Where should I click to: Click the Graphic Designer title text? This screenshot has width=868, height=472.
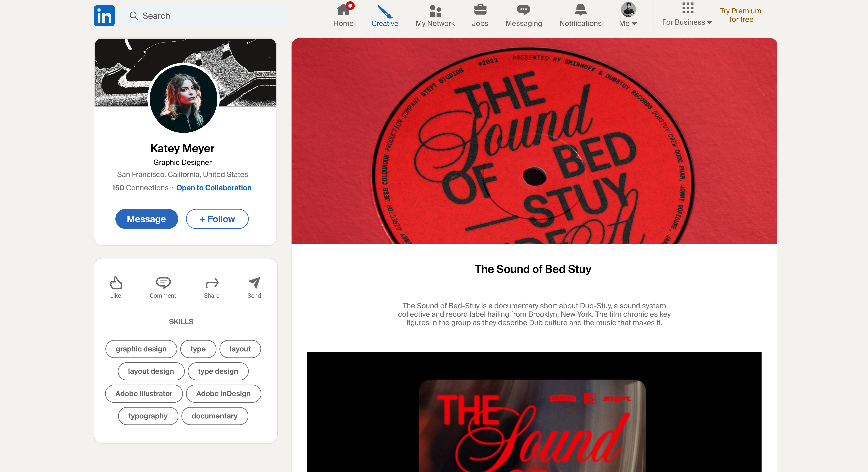[x=182, y=163]
